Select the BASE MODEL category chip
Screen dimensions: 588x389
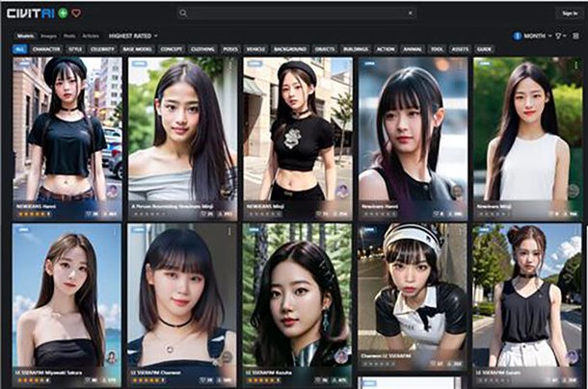(137, 49)
